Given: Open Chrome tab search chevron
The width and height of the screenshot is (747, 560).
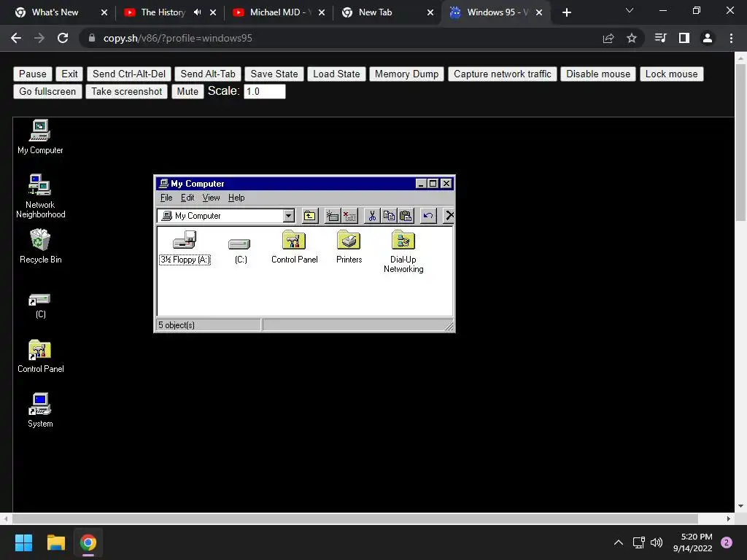Looking at the screenshot, I should coord(630,10).
